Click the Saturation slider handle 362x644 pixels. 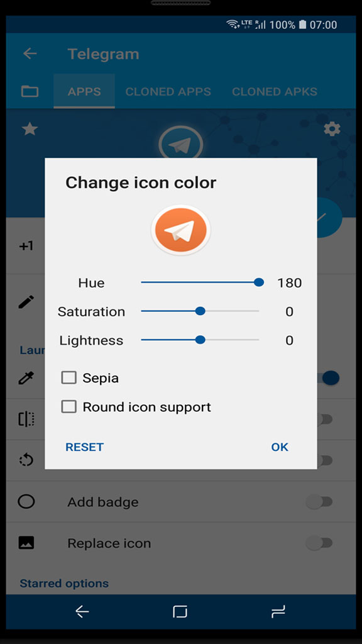(200, 311)
